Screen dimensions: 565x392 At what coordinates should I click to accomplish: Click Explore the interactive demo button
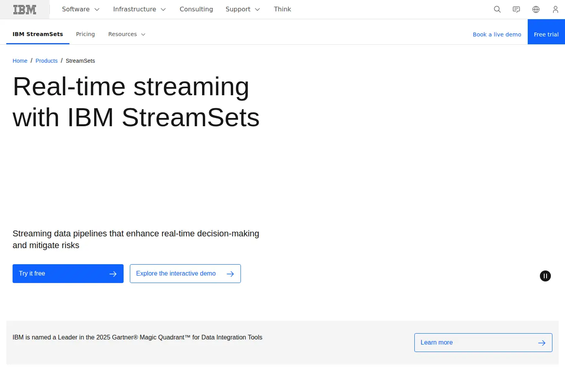click(185, 274)
